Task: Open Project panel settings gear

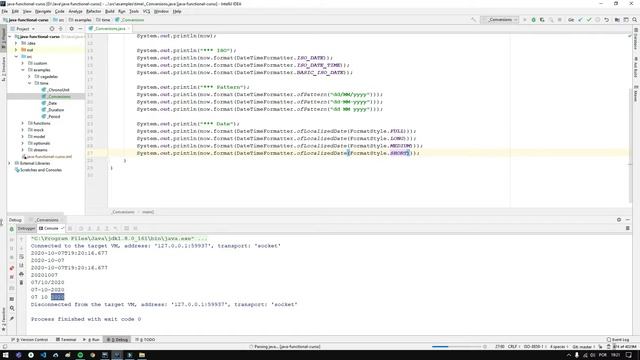Action: click(71, 29)
